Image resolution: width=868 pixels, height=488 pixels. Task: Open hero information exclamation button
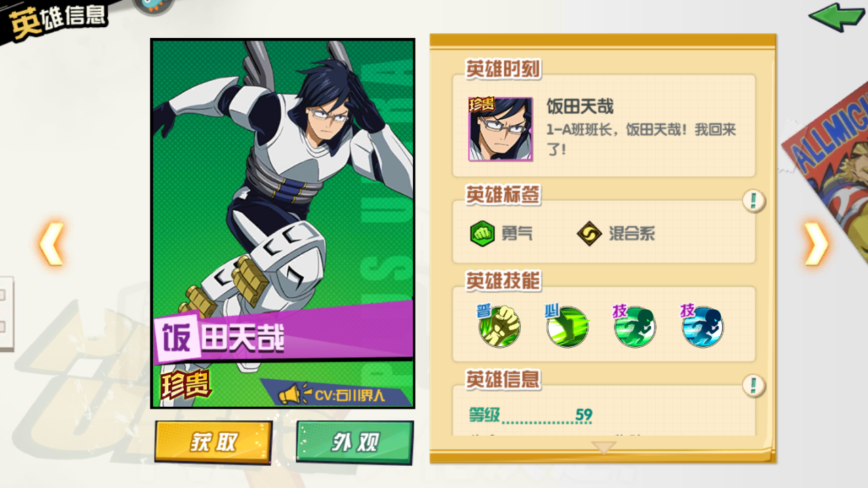(x=753, y=386)
